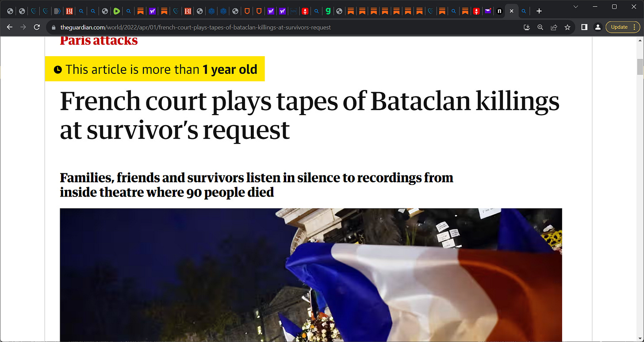Bookmark this tab with the star icon
This screenshot has width=644, height=342.
pyautogui.click(x=567, y=27)
